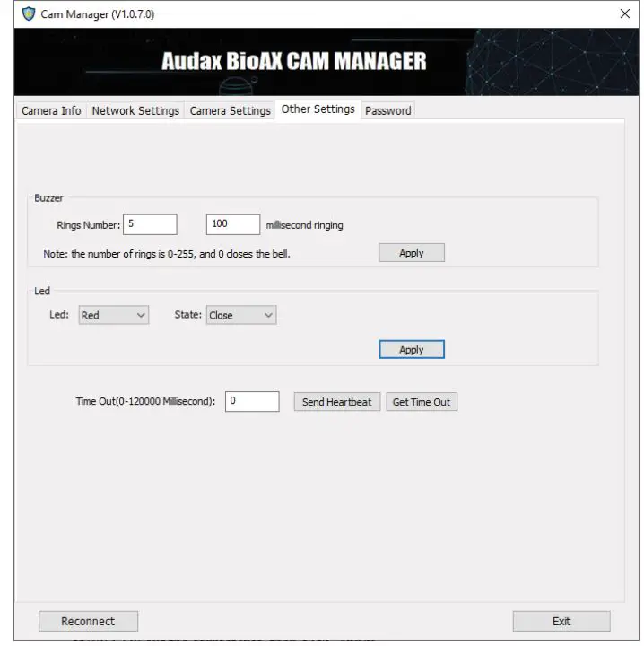This screenshot has width=644, height=646.
Task: Go to the Camera Settings tab
Action: point(230,111)
